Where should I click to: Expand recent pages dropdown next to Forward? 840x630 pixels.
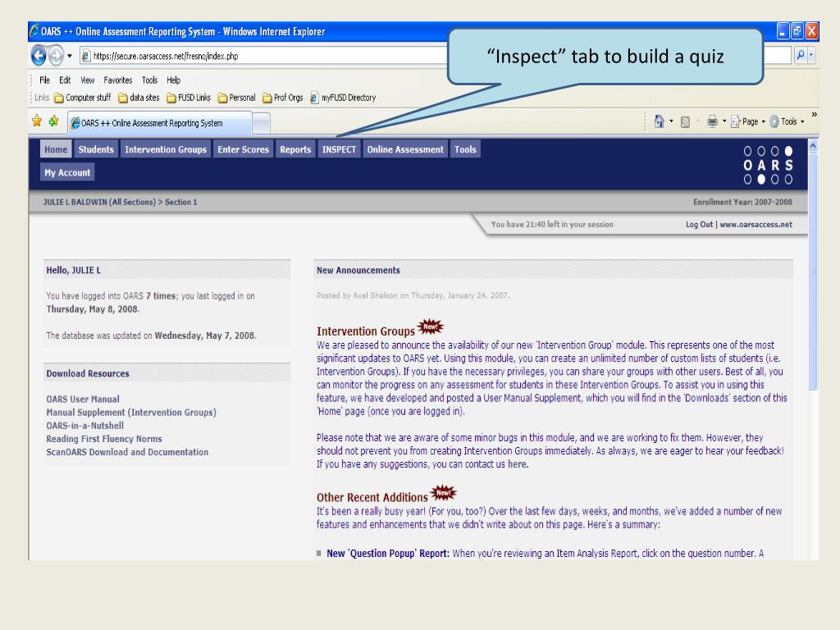pyautogui.click(x=70, y=56)
